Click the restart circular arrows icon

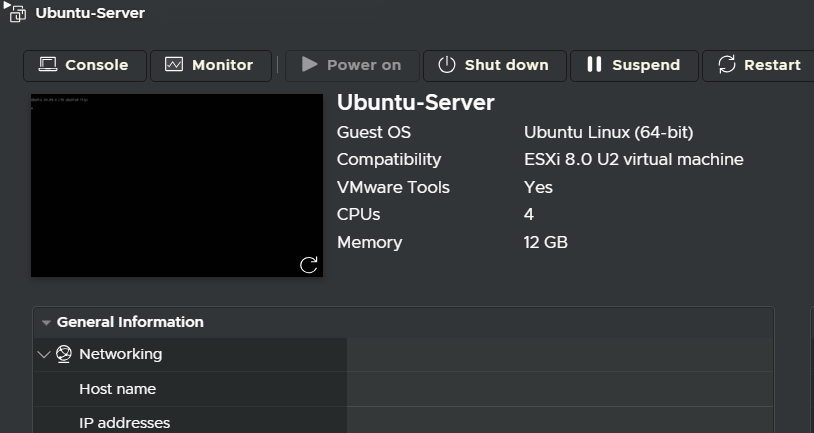[727, 65]
